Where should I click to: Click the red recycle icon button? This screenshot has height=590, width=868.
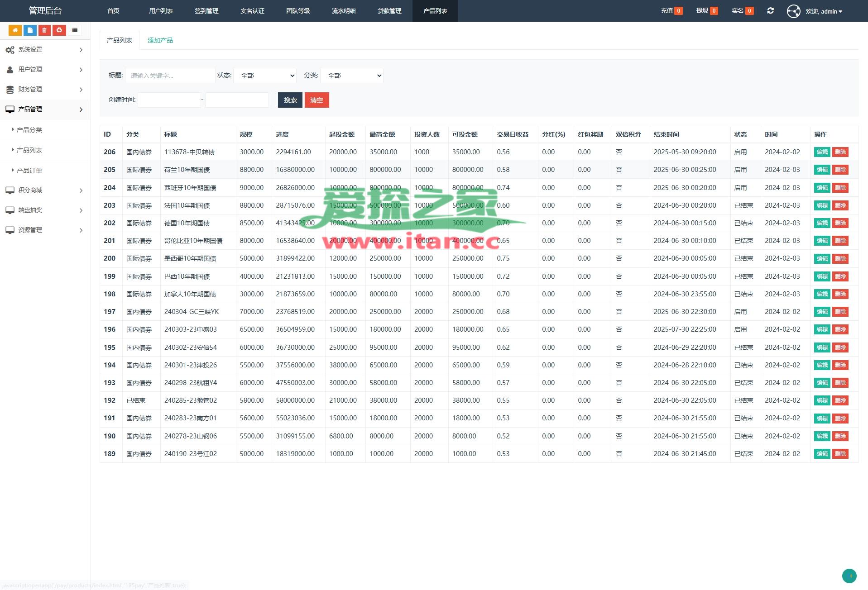[x=59, y=30]
